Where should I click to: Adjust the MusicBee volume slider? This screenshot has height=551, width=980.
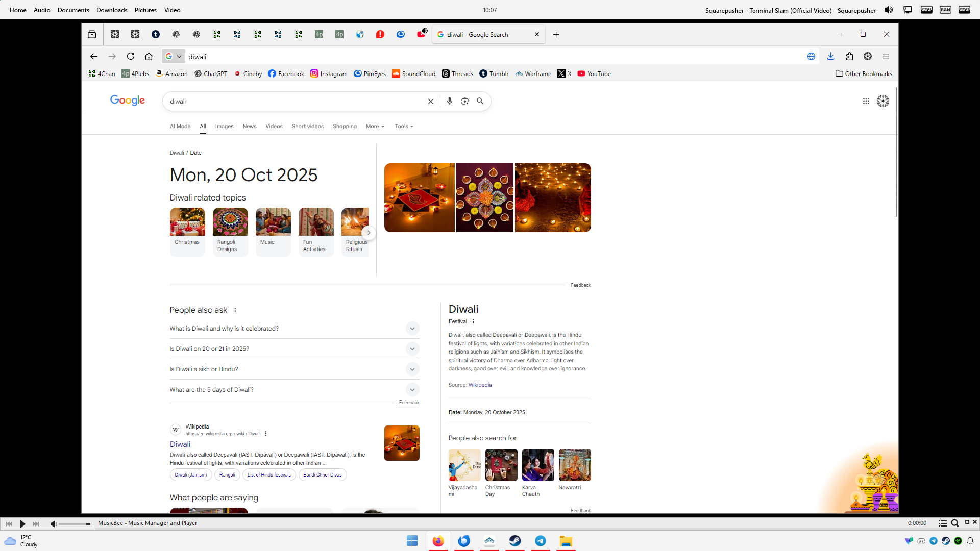[74, 524]
